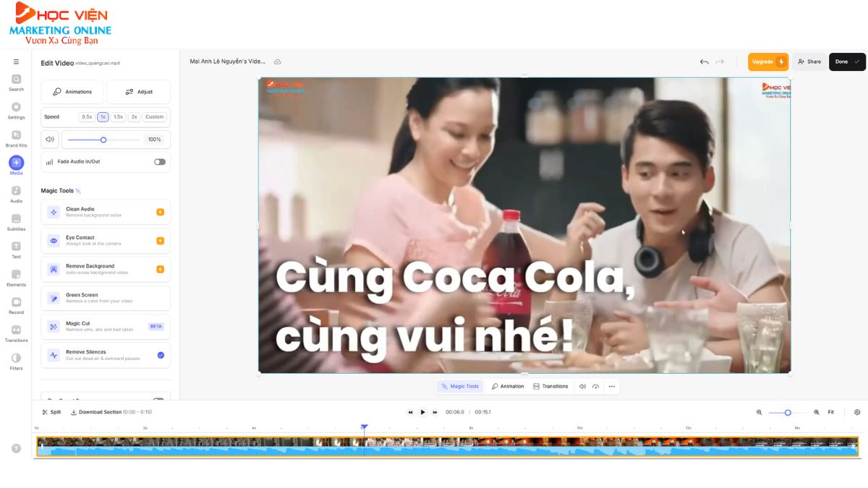Undo the last action

tap(704, 62)
